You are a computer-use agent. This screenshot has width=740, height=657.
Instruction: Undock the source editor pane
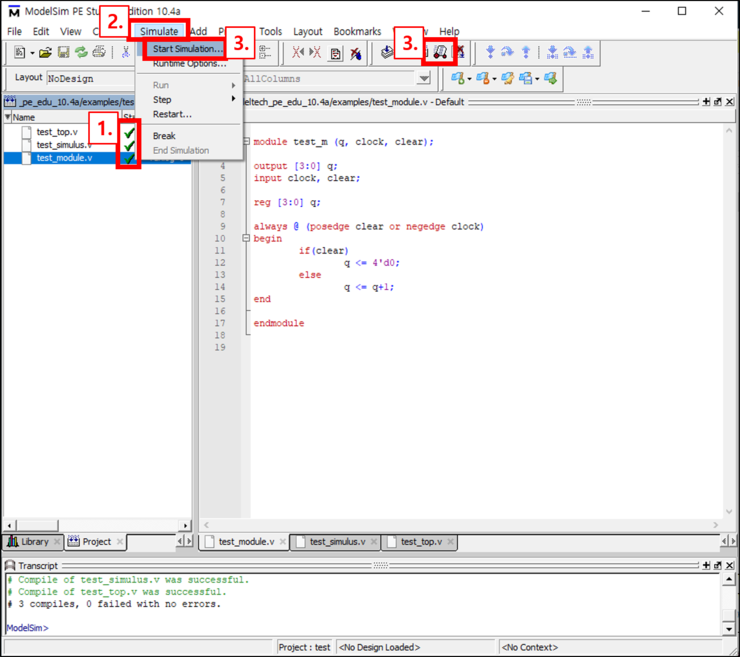(x=717, y=101)
